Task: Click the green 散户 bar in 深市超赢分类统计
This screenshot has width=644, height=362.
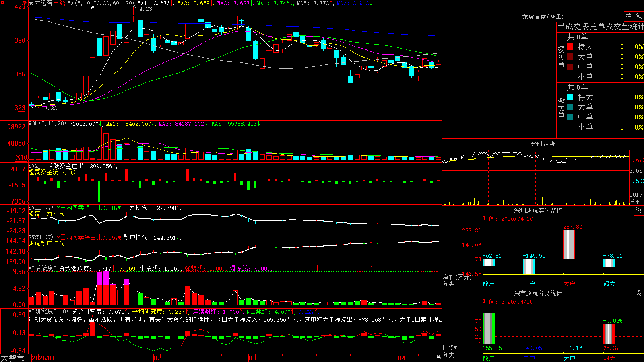Action: [x=489, y=329]
